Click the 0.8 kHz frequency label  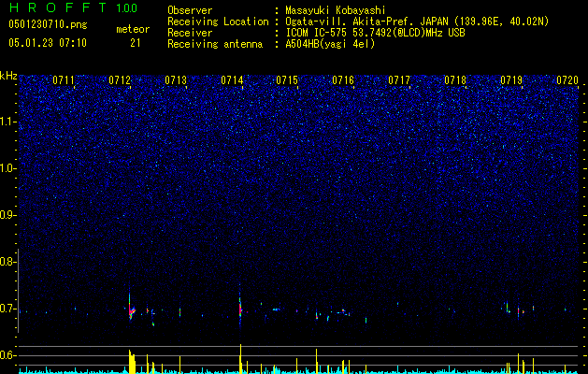8,262
